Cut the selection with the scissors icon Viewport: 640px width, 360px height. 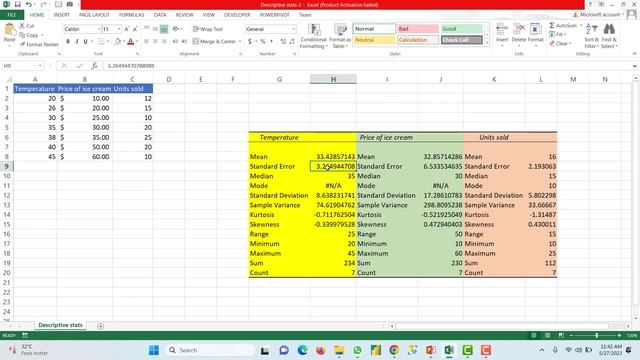pyautogui.click(x=22, y=26)
